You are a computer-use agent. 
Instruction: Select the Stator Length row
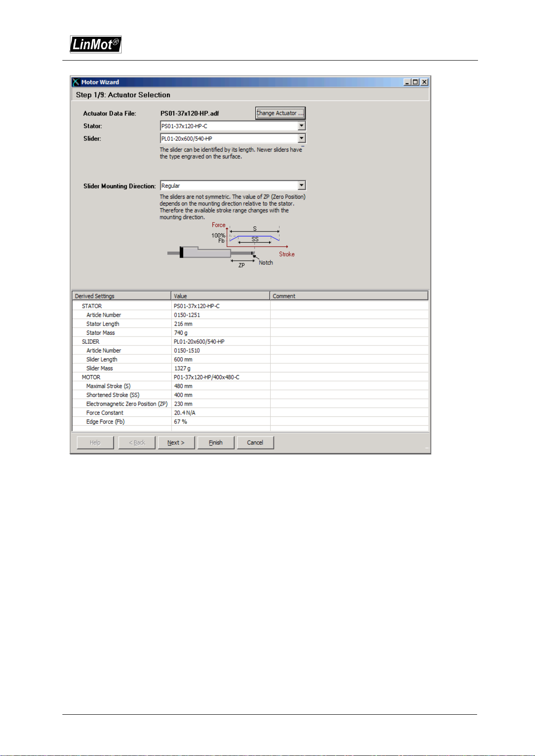[x=250, y=324]
